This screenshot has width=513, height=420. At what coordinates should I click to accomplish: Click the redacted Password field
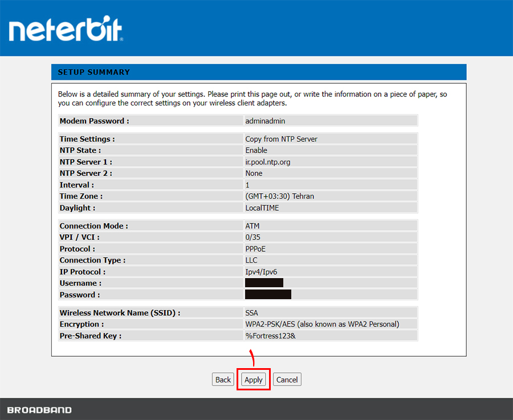(x=267, y=294)
